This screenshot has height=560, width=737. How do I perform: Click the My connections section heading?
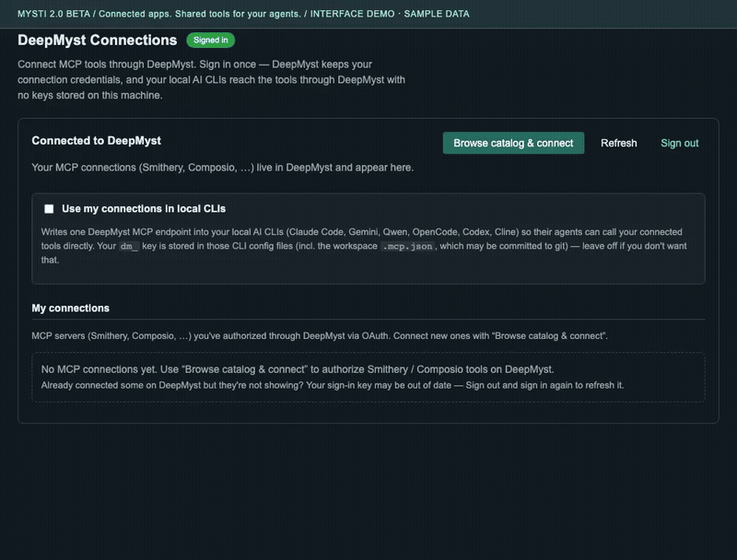(71, 308)
